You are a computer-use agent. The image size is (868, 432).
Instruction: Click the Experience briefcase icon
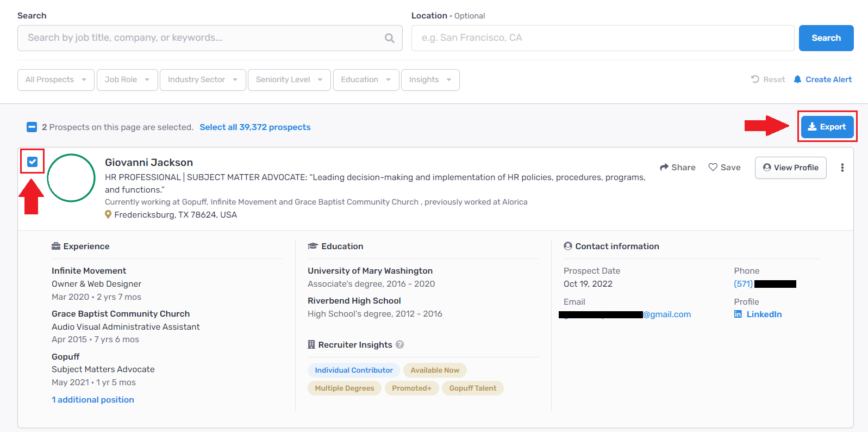pyautogui.click(x=56, y=246)
